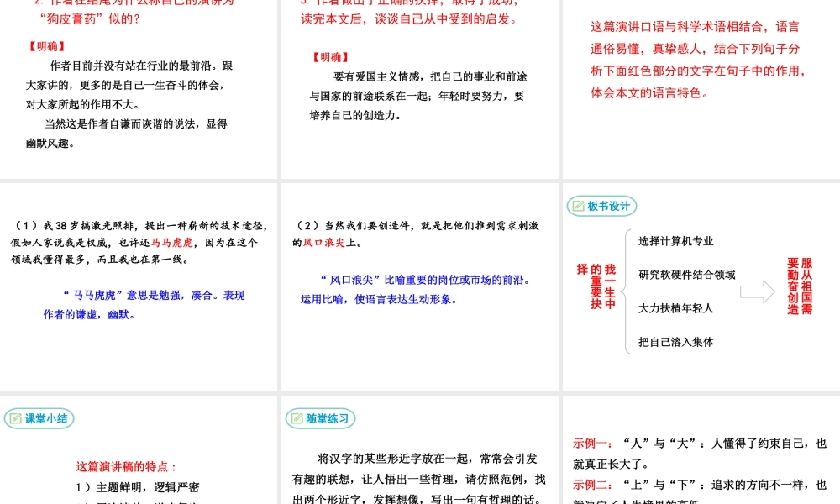Select the text 选择计算机专业
This screenshot has width=840, height=504.
(676, 241)
